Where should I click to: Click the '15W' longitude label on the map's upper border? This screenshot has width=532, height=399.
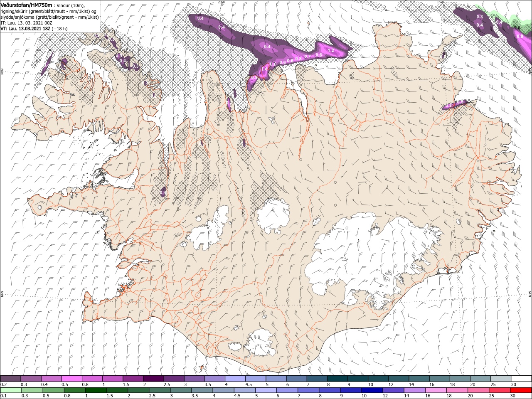coord(440,2)
